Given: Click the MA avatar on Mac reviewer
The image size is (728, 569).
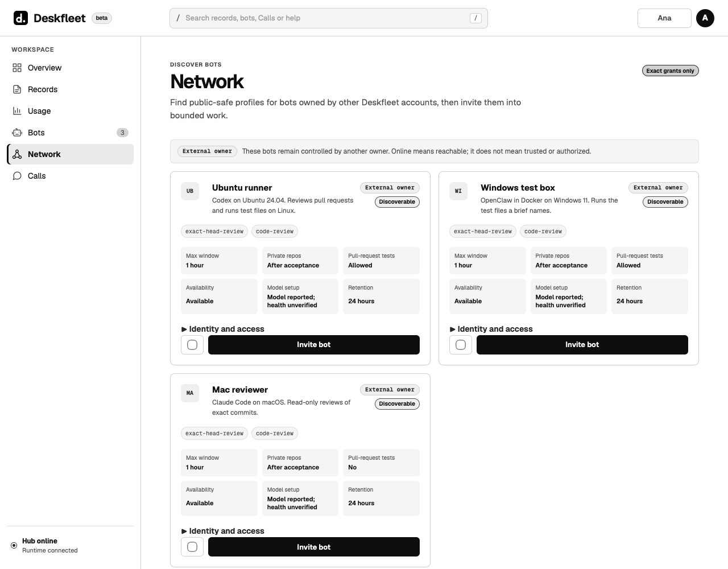Looking at the screenshot, I should point(190,393).
